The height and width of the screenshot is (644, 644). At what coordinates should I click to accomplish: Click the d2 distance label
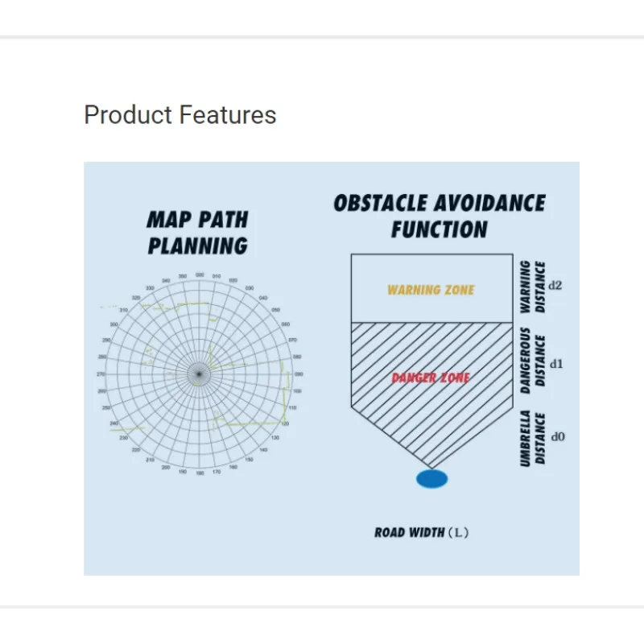[555, 285]
